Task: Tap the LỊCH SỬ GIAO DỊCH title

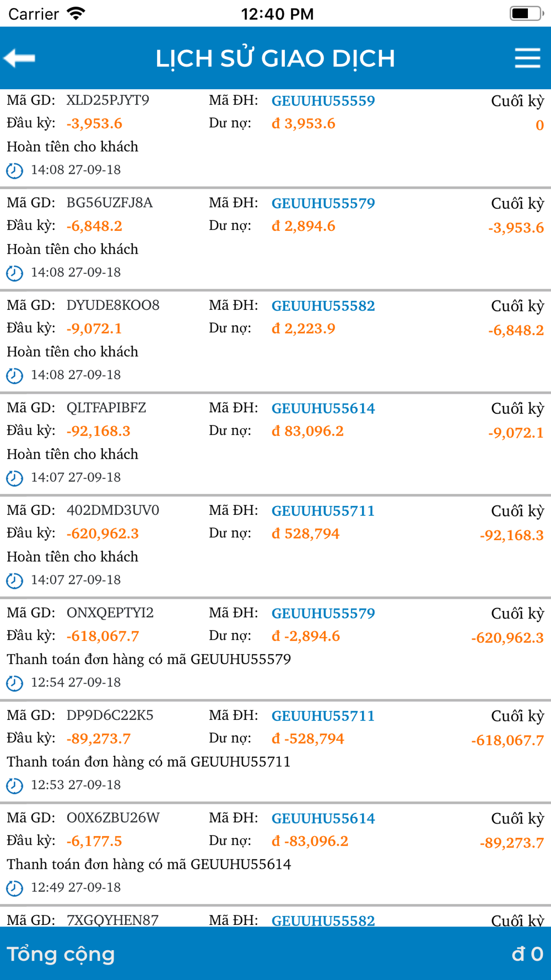Action: pos(275,58)
